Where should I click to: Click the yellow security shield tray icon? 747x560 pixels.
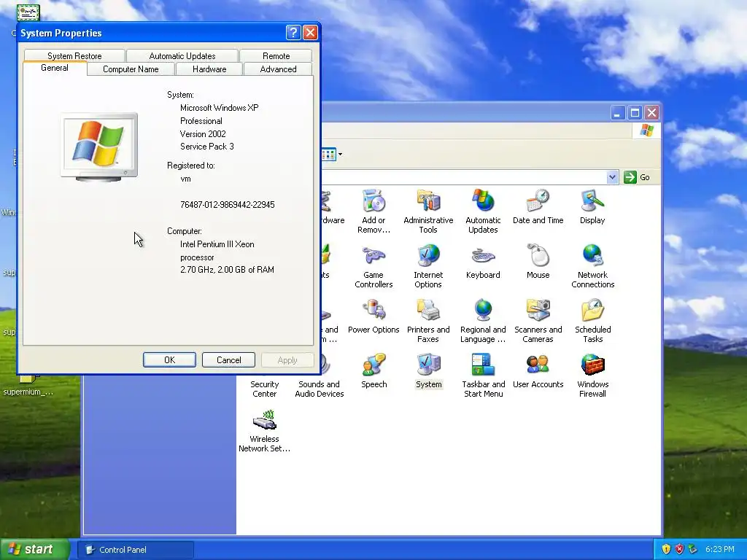666,549
